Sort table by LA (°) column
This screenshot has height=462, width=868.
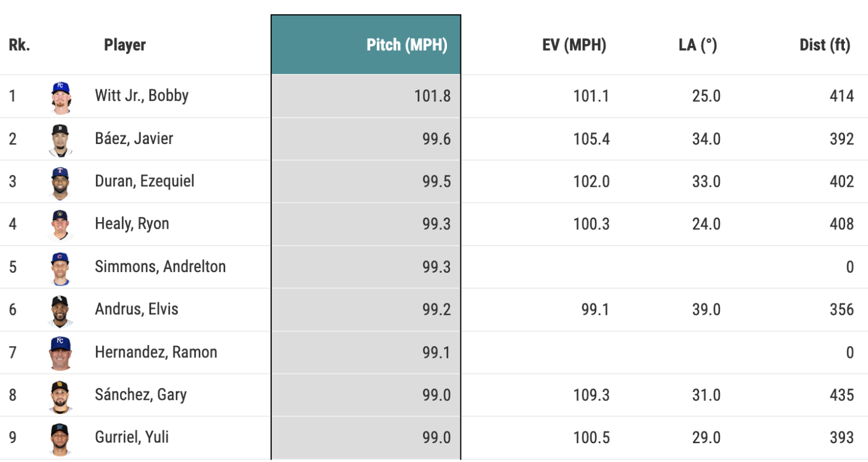coord(697,45)
